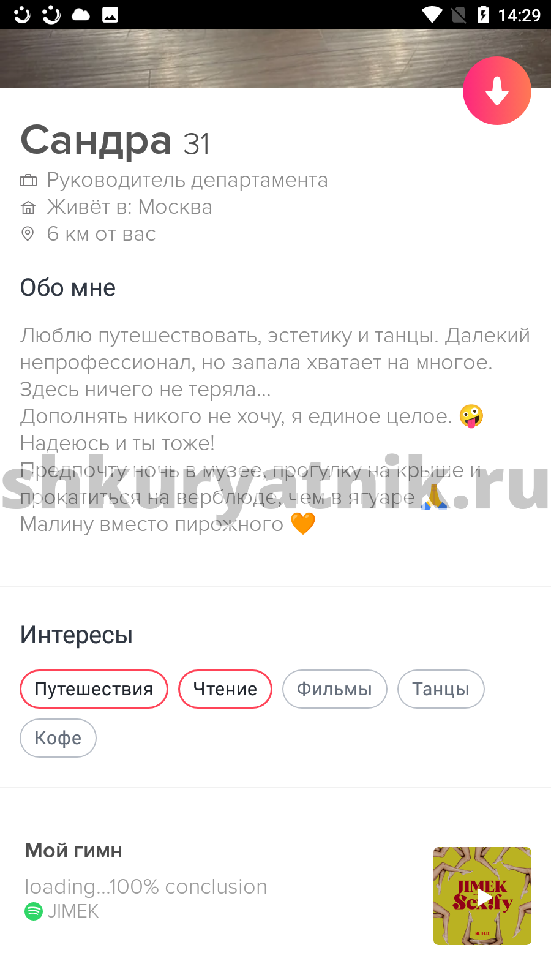The height and width of the screenshot is (980, 551).
Task: Tap the JIMEK artist name
Action: [73, 911]
